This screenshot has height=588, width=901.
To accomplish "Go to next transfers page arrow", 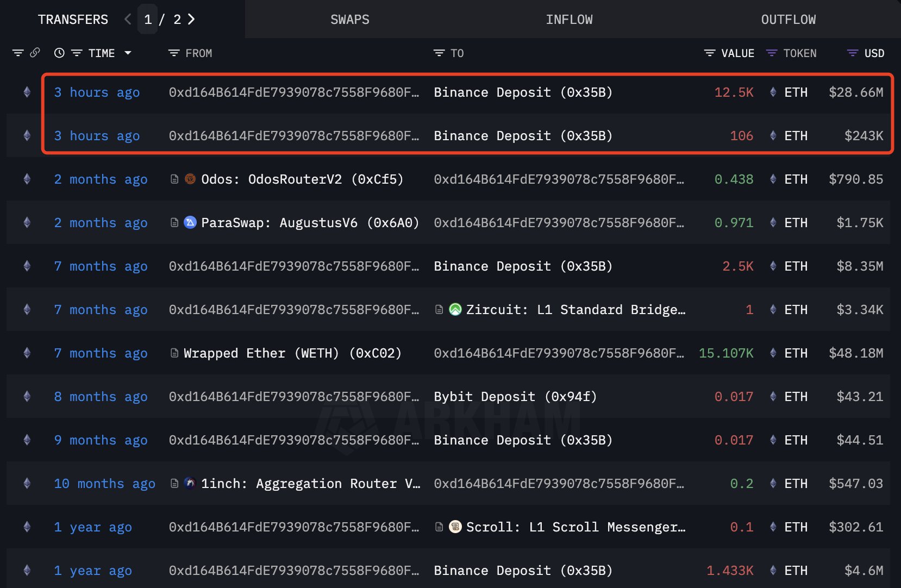I will click(191, 20).
